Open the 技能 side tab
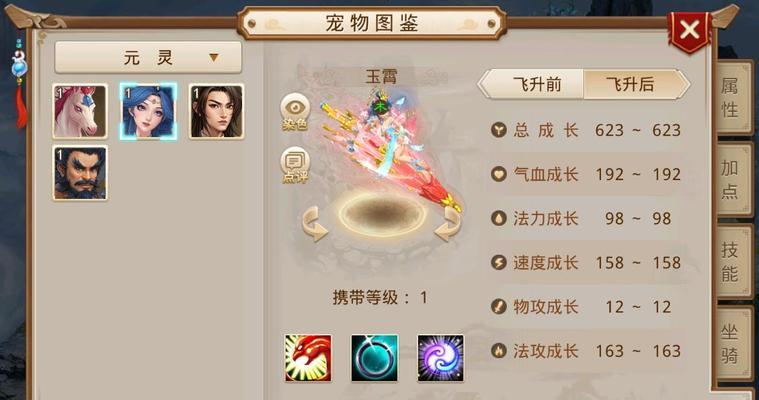 pyautogui.click(x=731, y=262)
